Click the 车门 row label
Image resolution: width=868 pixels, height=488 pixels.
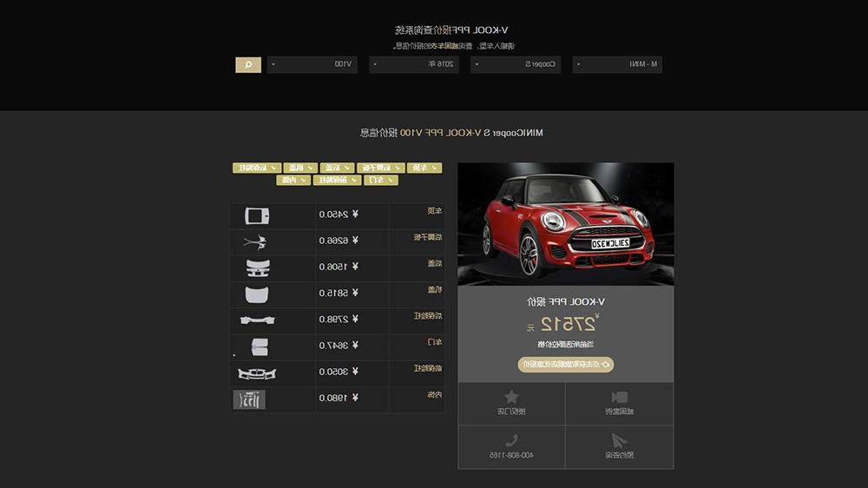pos(435,342)
